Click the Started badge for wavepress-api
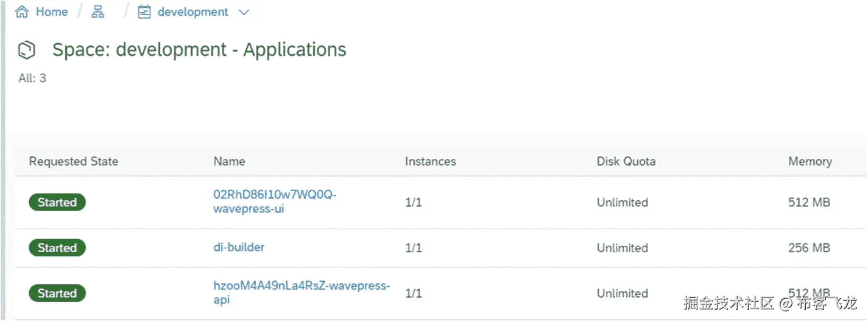Viewport: 868px width, 322px height. click(57, 293)
